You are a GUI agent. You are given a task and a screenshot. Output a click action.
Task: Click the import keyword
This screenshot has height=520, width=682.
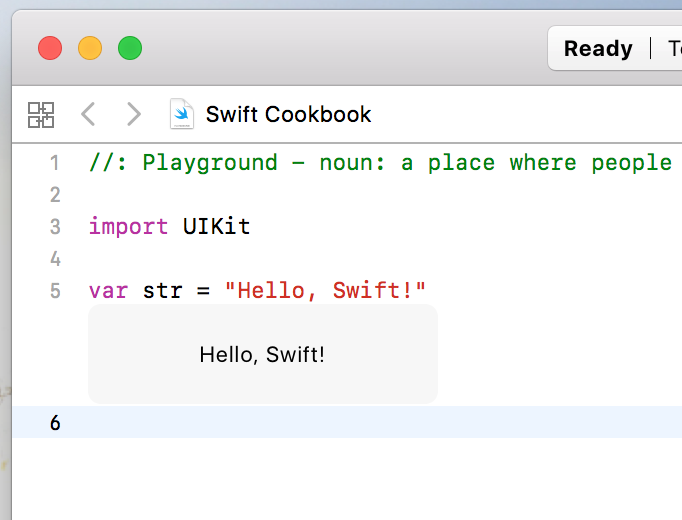pos(128,227)
